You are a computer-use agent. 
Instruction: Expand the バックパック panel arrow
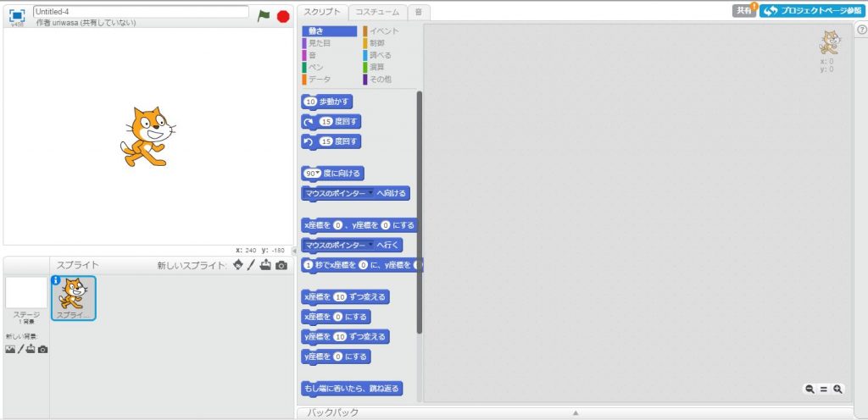point(576,413)
